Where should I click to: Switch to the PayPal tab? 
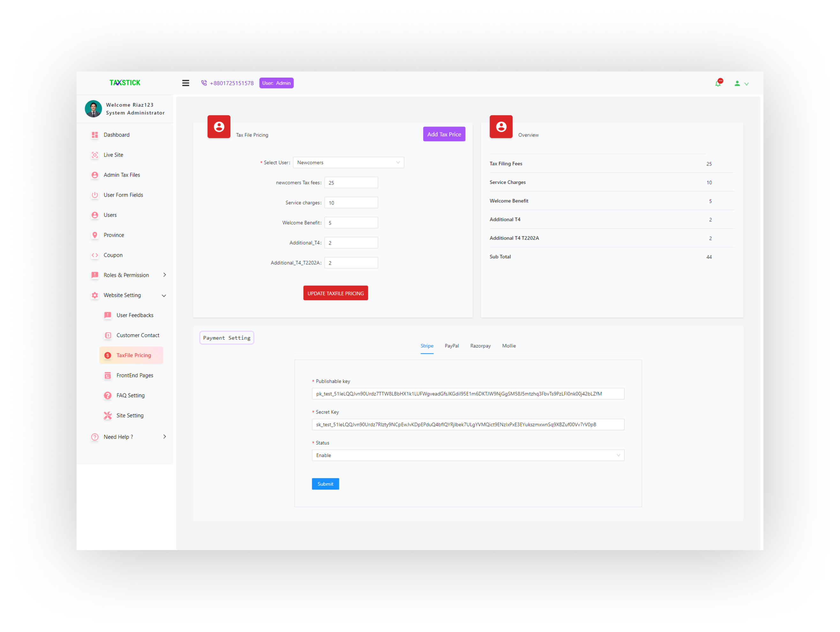click(452, 346)
